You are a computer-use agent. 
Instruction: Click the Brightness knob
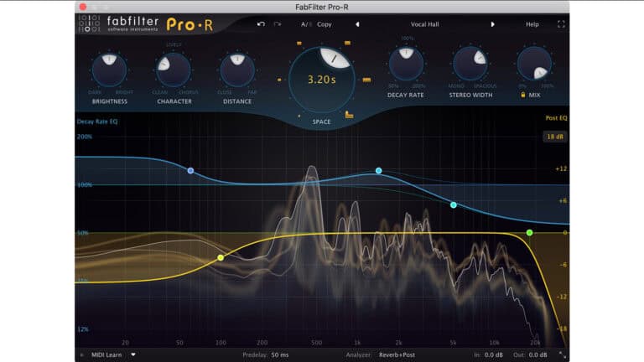pyautogui.click(x=109, y=70)
